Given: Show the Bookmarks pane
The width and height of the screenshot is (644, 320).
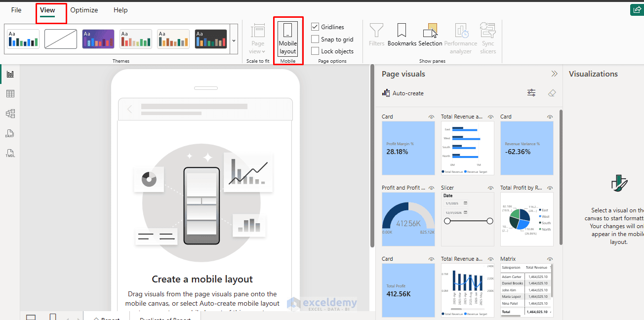Looking at the screenshot, I should pyautogui.click(x=402, y=35).
